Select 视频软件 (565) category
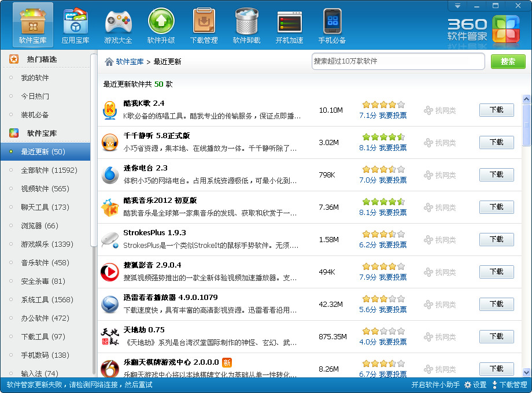This screenshot has width=532, height=393. tap(46, 188)
